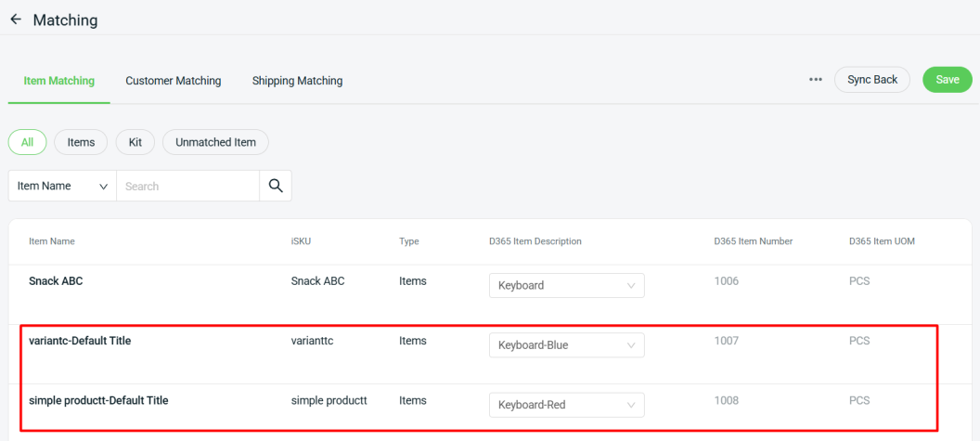Click the Snack ABC item name

pyautogui.click(x=56, y=281)
